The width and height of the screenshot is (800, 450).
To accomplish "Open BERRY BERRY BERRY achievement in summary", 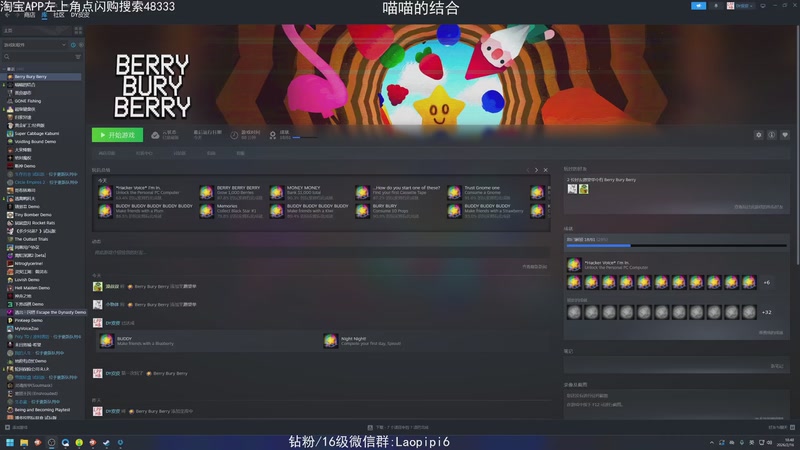I will [232, 192].
